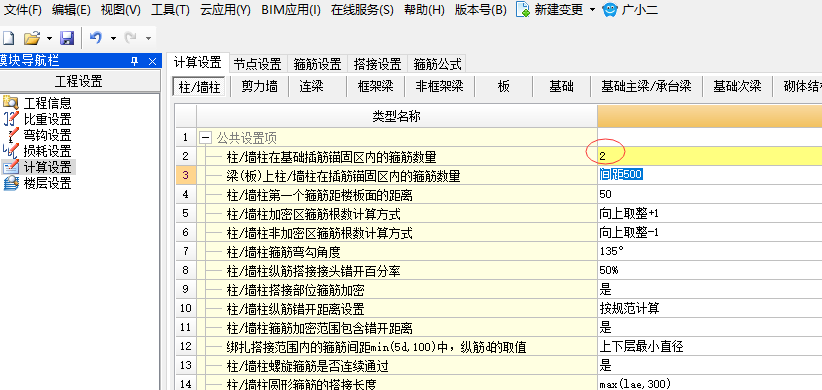822x390 pixels.
Task: Select the 基础 component button
Action: (x=561, y=86)
